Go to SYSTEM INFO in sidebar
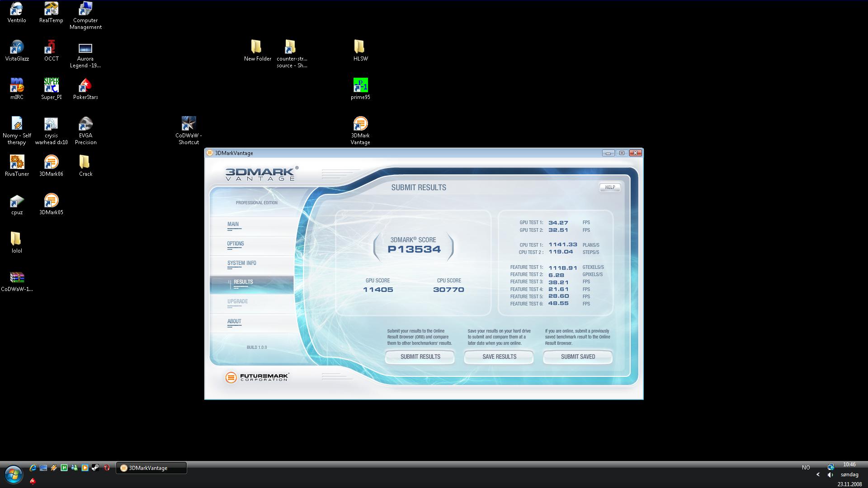 (x=252, y=265)
